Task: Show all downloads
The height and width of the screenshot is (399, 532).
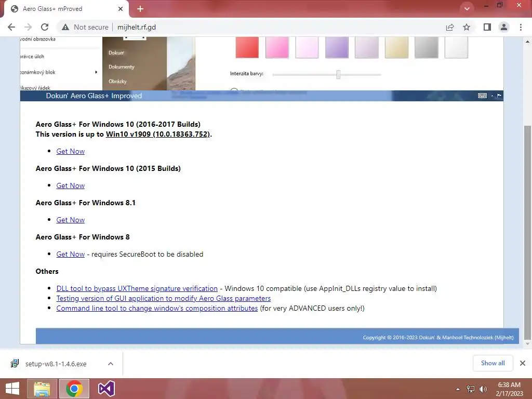Action: [x=493, y=363]
